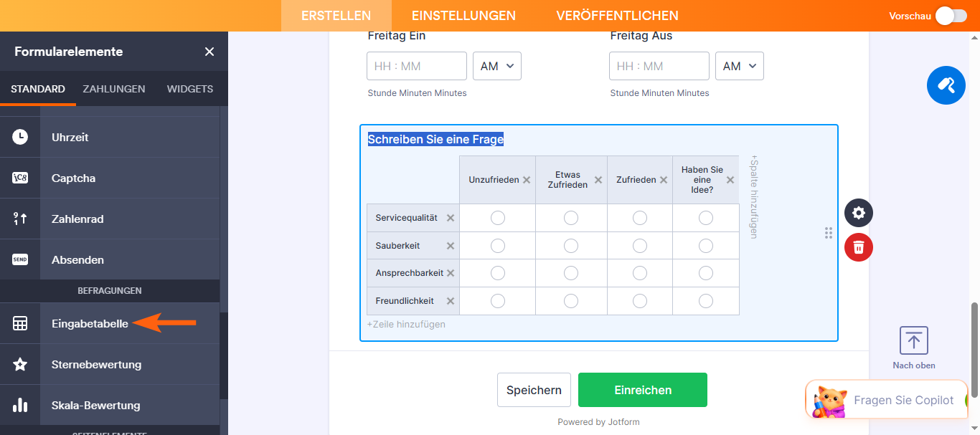Remove the Ansprechbarkeit row
The height and width of the screenshot is (435, 980).
click(x=451, y=273)
